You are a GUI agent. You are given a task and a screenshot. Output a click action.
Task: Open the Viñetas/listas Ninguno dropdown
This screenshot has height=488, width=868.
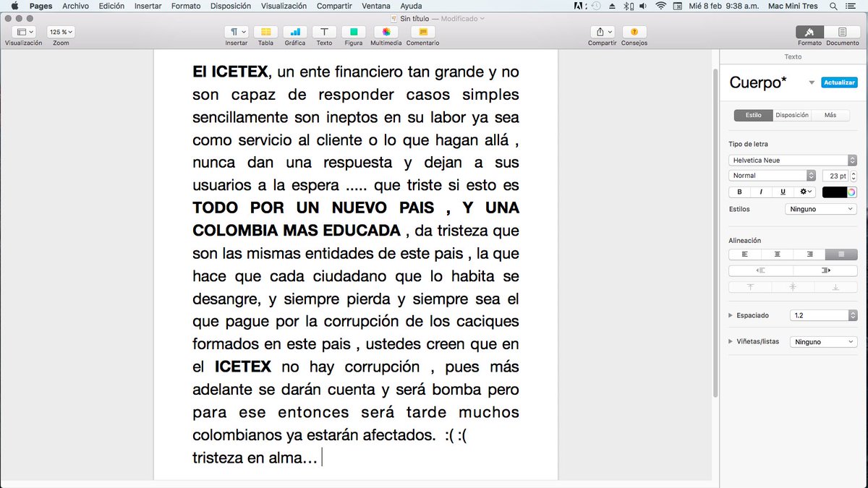tap(824, 342)
